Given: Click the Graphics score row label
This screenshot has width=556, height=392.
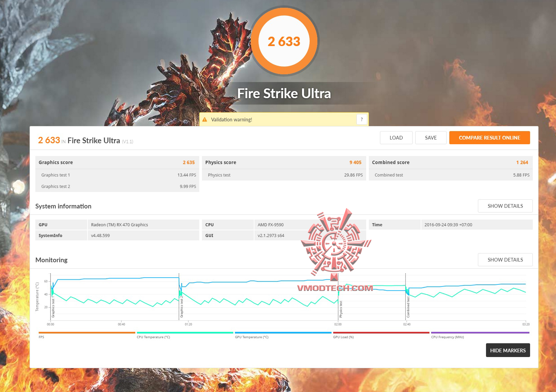Looking at the screenshot, I should coord(56,162).
